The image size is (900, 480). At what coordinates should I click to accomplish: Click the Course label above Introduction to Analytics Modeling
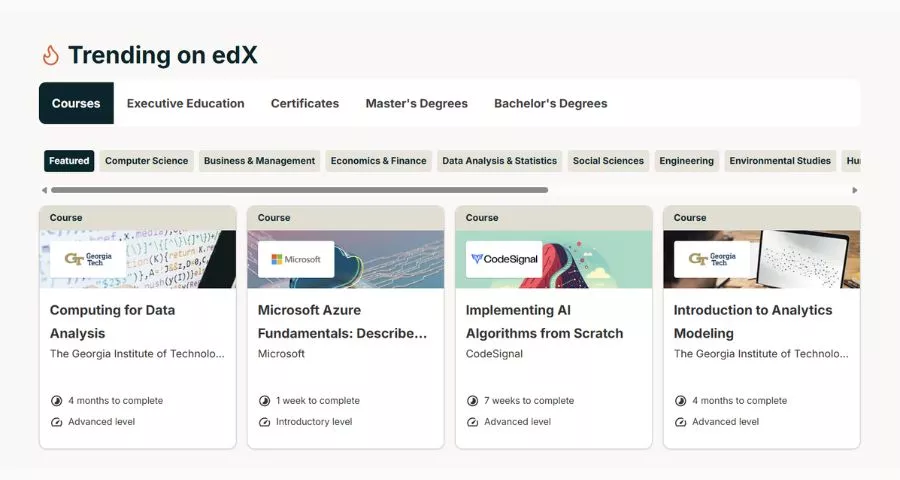(x=690, y=218)
